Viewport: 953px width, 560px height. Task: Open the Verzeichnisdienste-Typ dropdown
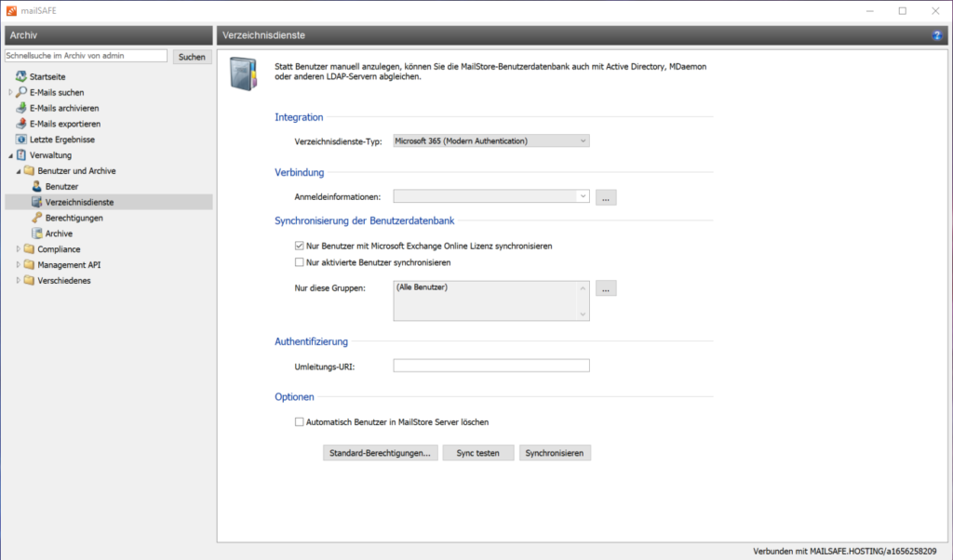pyautogui.click(x=491, y=141)
